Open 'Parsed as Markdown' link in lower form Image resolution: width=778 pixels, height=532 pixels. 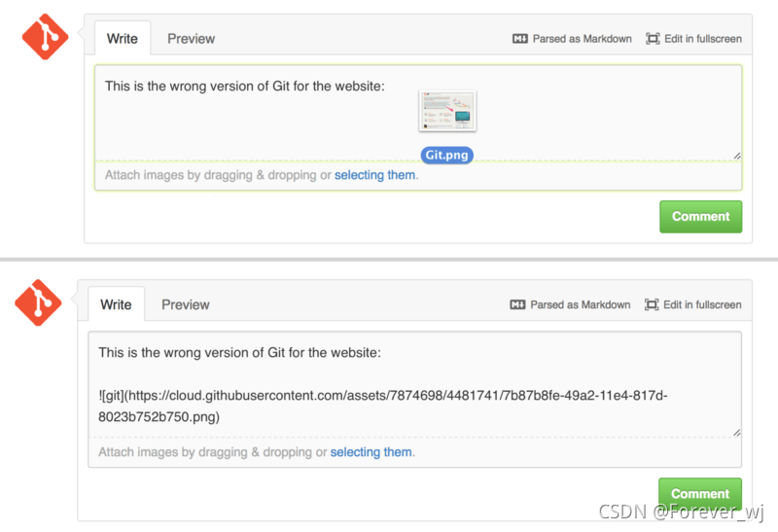[580, 304]
